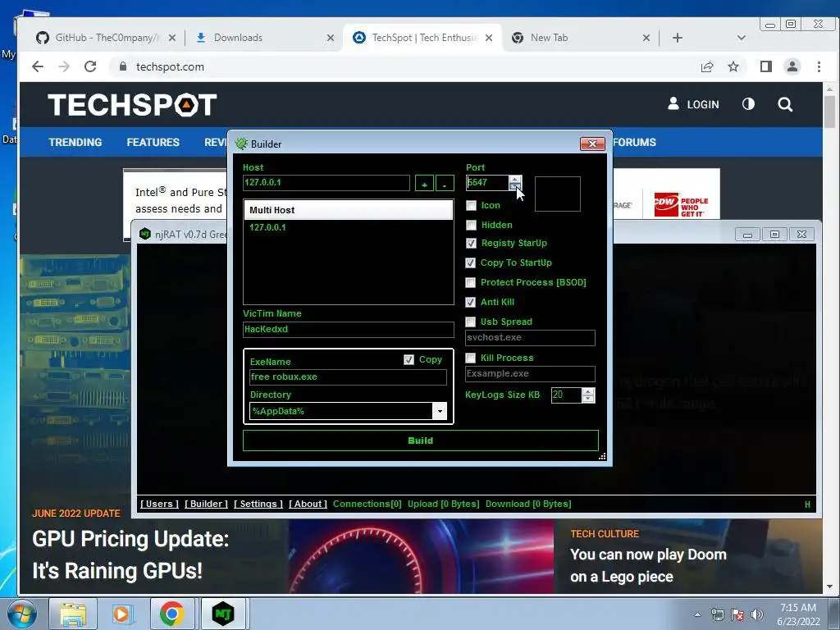
Task: Click the VicTim Name field HacKedxd
Action: [x=348, y=330]
